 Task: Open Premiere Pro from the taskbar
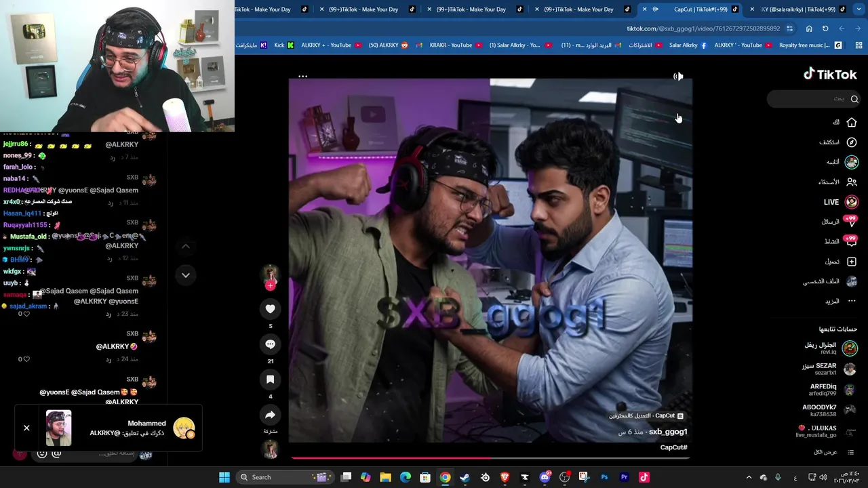pyautogui.click(x=624, y=477)
